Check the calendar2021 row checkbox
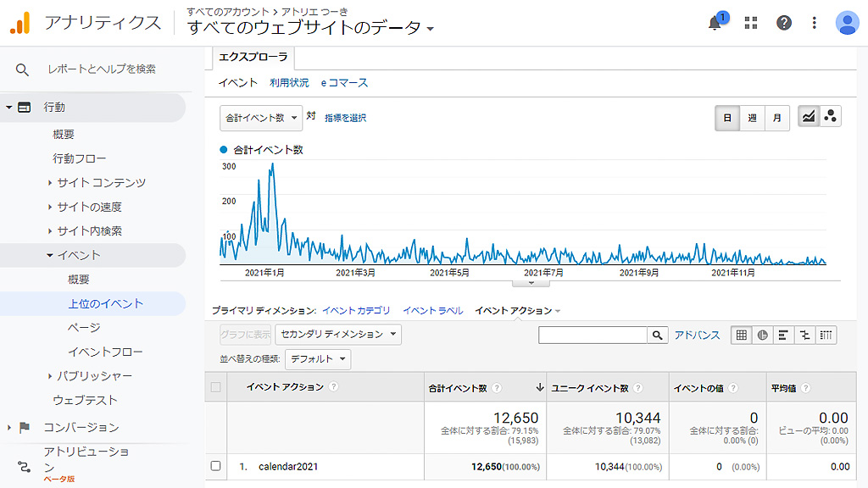This screenshot has height=488, width=868. [x=214, y=467]
